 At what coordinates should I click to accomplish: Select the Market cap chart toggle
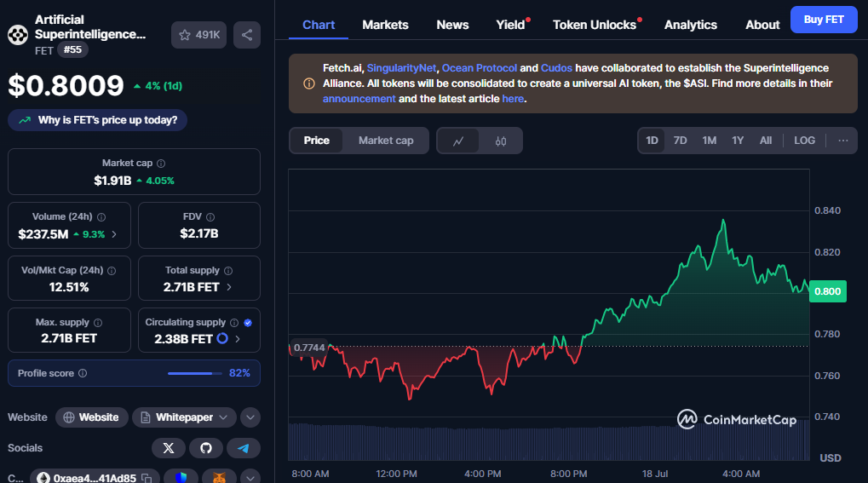(x=386, y=141)
